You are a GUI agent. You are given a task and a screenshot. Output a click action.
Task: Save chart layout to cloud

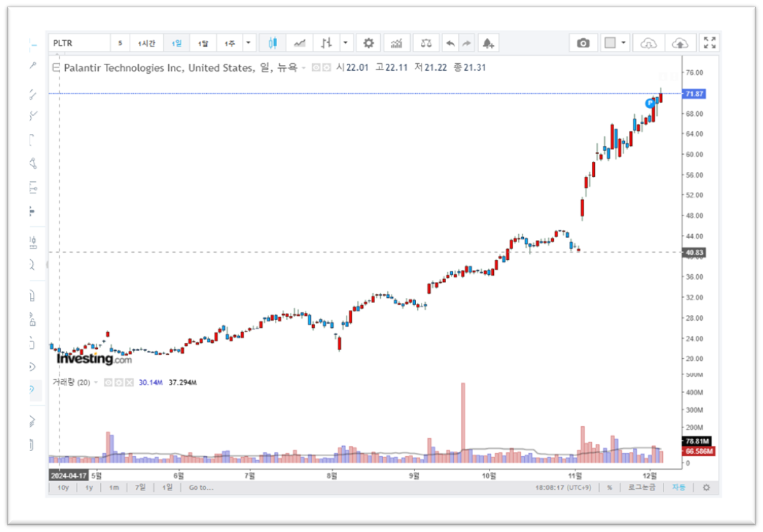[x=680, y=44]
